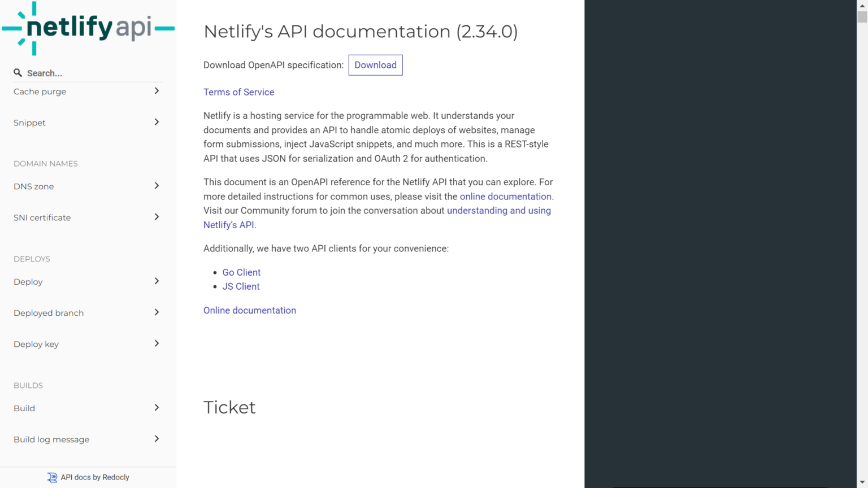Open the Terms of Service link

238,92
